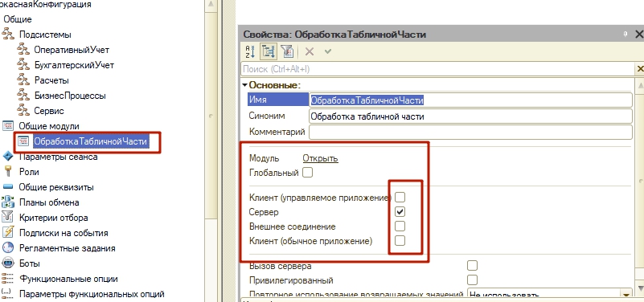Click the Регламентные задания clock icon

(8, 248)
